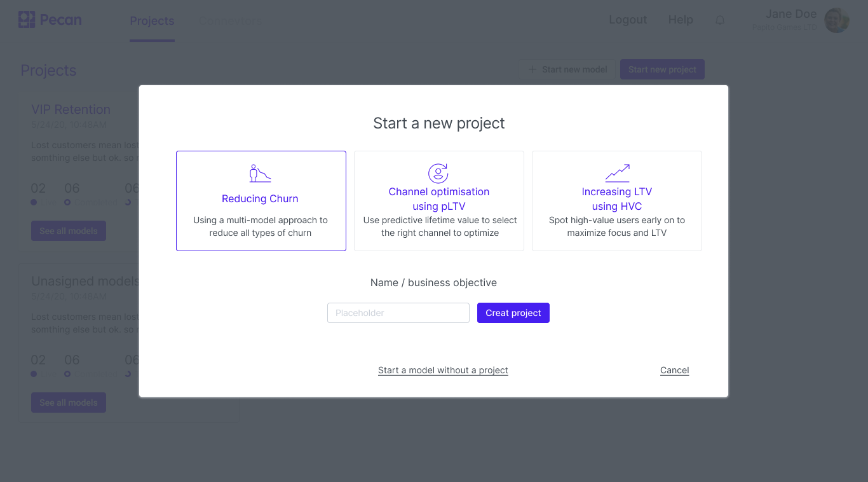Click Start a model without a project

click(443, 370)
